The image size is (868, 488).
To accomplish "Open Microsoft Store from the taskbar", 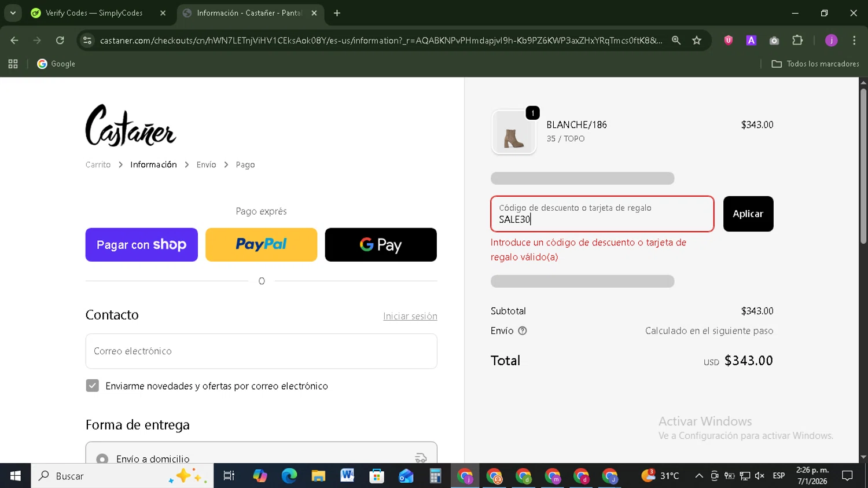I will (x=377, y=476).
